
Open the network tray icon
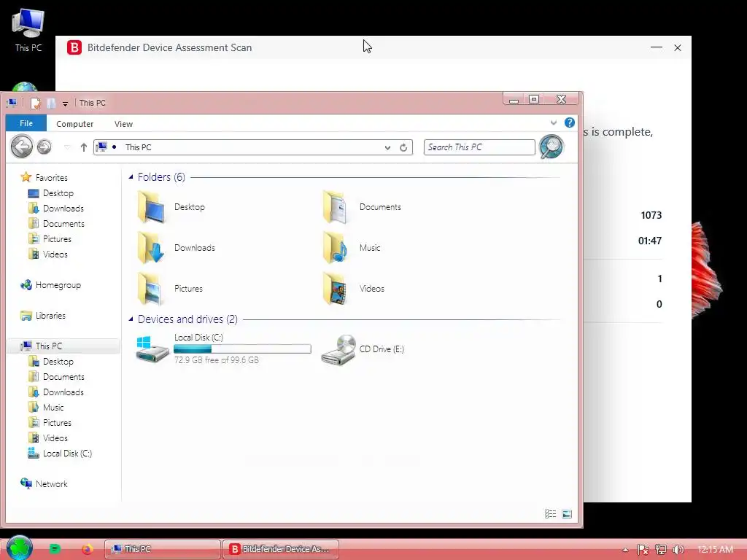click(x=661, y=550)
